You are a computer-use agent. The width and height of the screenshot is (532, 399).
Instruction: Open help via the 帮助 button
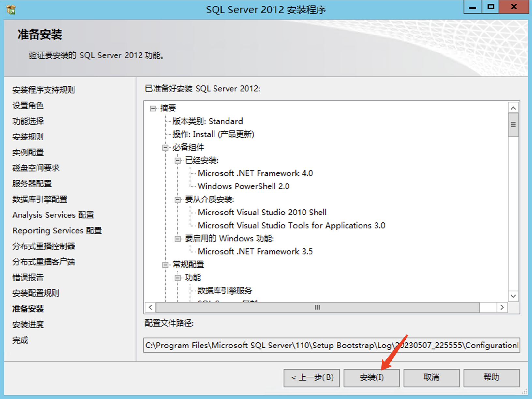tap(491, 377)
